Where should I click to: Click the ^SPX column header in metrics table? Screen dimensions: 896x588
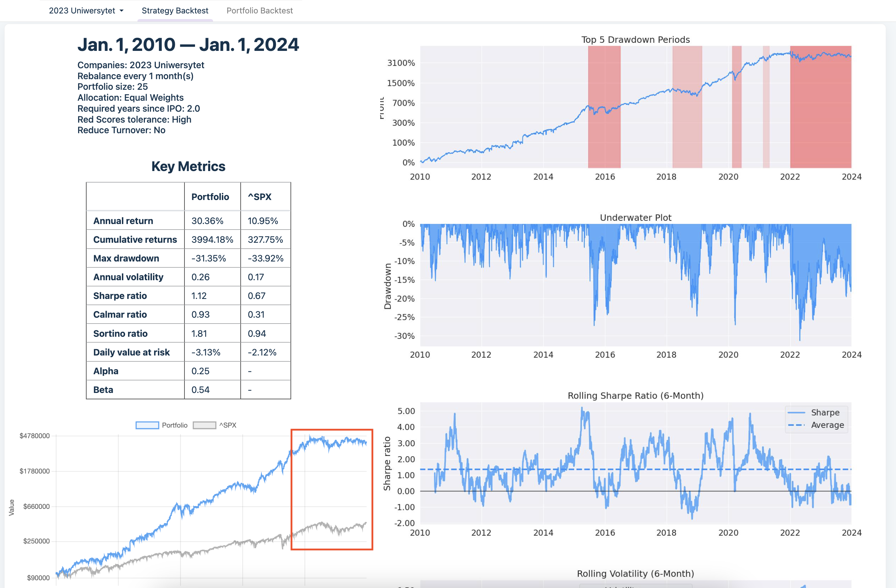[x=259, y=197]
